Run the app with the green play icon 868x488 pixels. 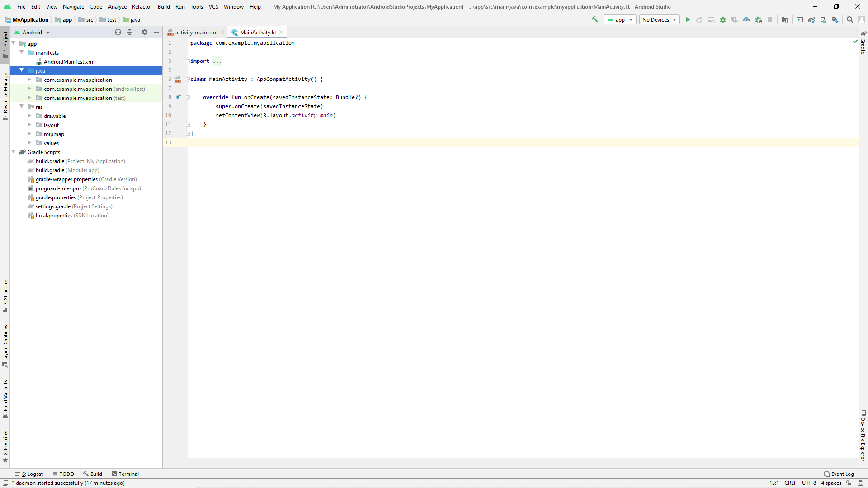pyautogui.click(x=688, y=19)
